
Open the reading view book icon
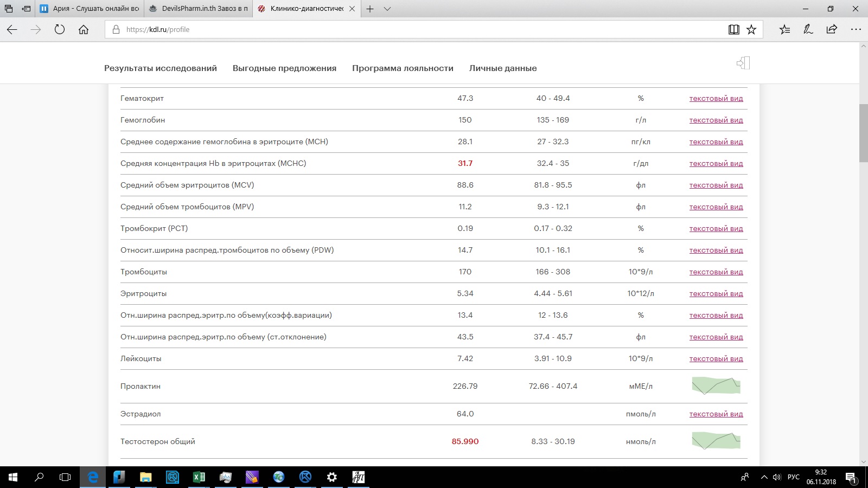coord(733,30)
